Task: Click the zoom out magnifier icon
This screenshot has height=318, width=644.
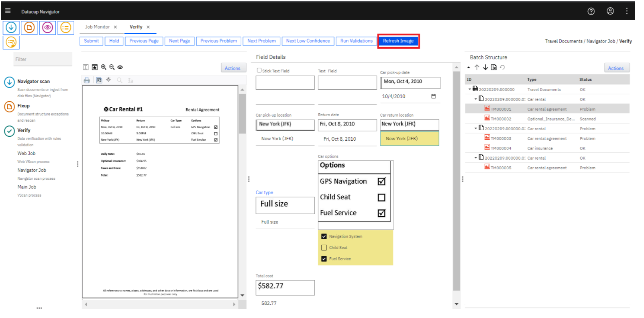Action: 112,68
